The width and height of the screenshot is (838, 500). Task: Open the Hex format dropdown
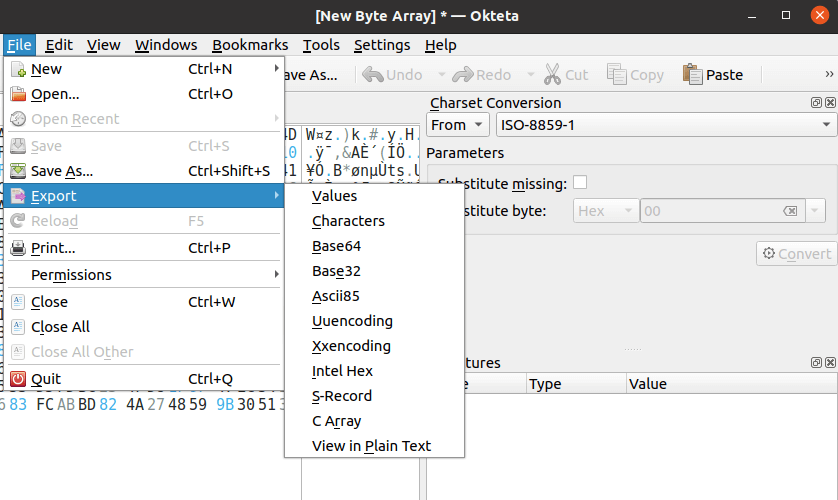(x=606, y=211)
